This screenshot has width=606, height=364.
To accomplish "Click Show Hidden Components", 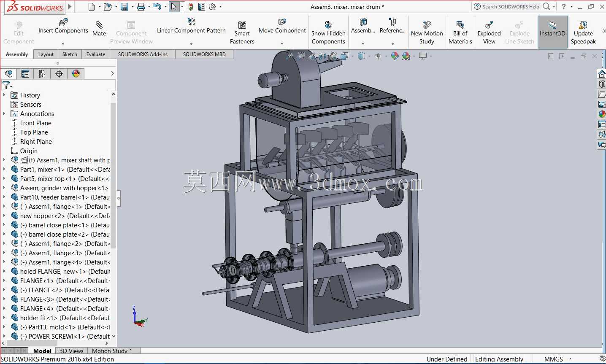I will (x=328, y=33).
